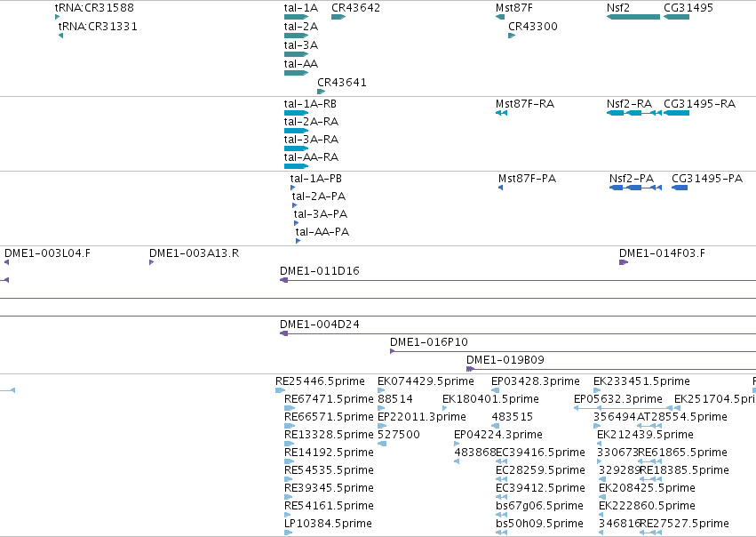Open protein tal-AA-PA
This screenshot has height=537, width=756.
pos(298,241)
